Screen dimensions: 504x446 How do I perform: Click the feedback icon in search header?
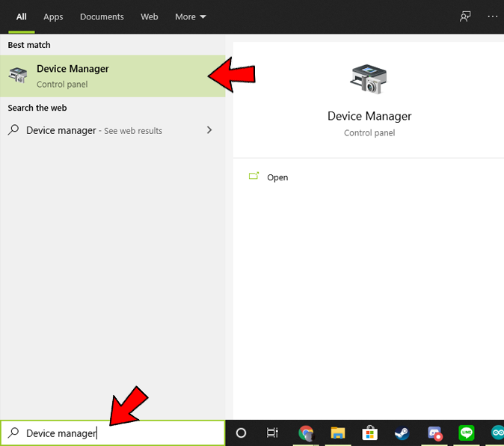click(465, 16)
